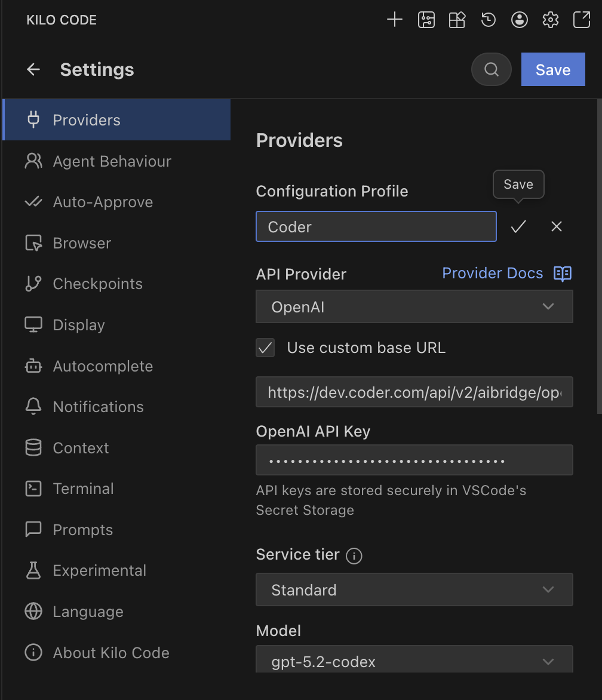This screenshot has width=602, height=700.
Task: Click the back arrow next to Settings
Action: [x=33, y=69]
